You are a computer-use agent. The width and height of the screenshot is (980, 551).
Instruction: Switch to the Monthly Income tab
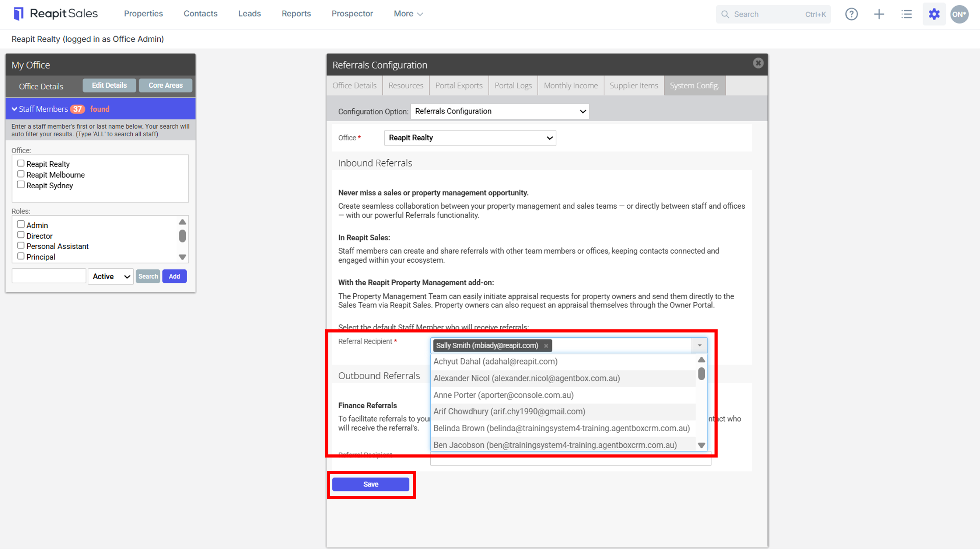(571, 85)
